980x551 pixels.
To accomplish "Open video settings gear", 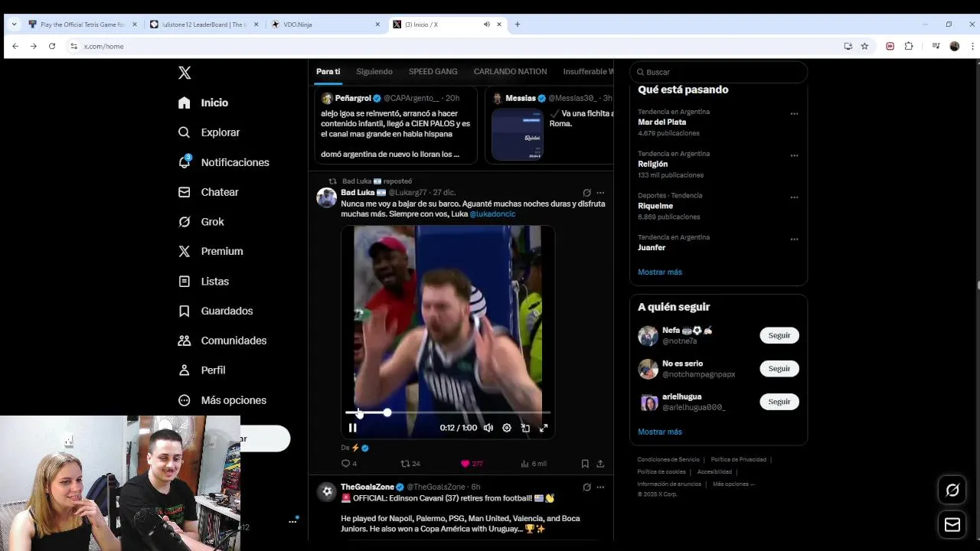I will pos(507,428).
